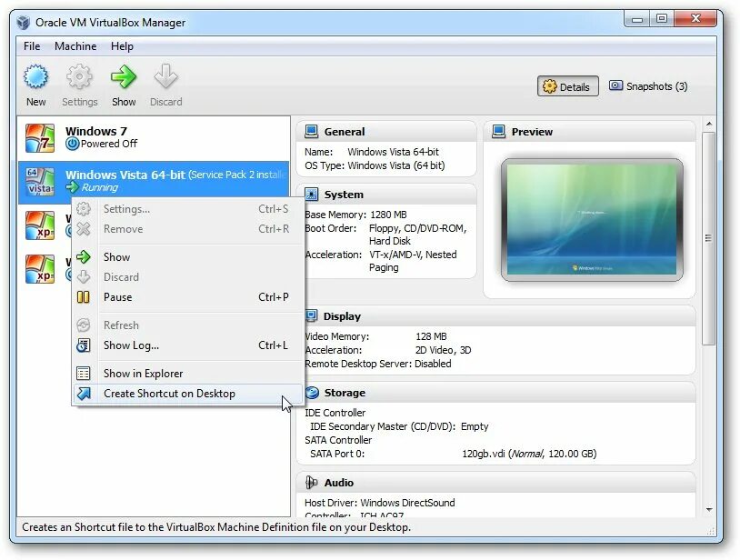The image size is (740, 560).
Task: Click the 'Video Memory: 128 MB' line
Action: 375,336
